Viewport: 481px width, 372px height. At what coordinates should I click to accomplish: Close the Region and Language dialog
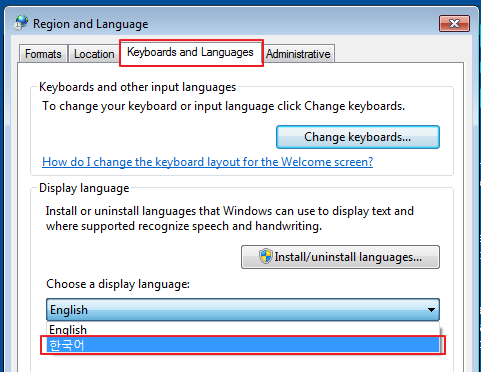pyautogui.click(x=454, y=23)
